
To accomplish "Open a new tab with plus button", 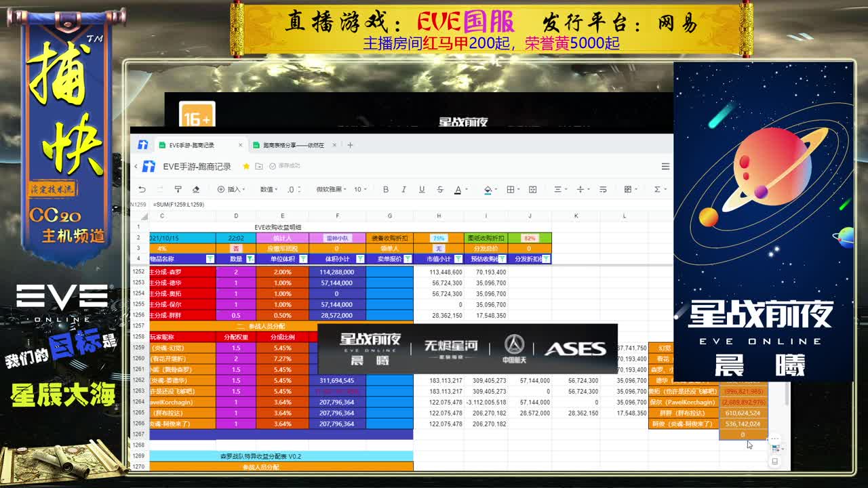I will [350, 145].
